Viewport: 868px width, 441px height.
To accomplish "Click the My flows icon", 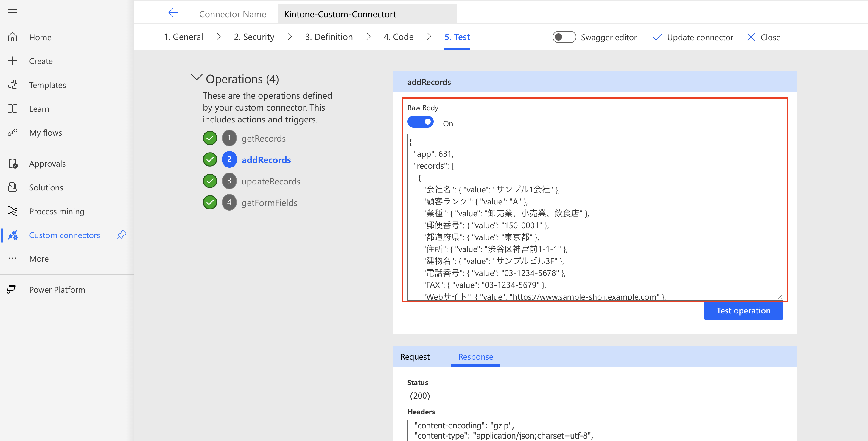I will (x=13, y=132).
